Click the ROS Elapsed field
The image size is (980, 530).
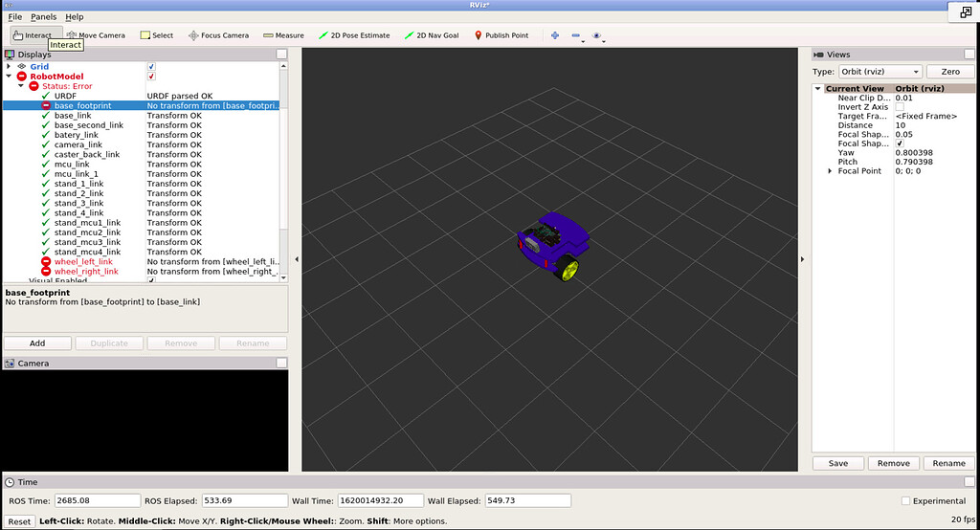click(x=244, y=500)
